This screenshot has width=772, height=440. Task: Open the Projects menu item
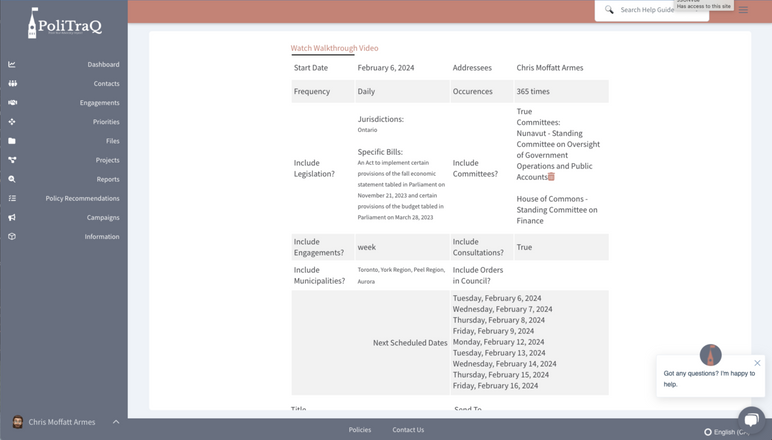(107, 160)
